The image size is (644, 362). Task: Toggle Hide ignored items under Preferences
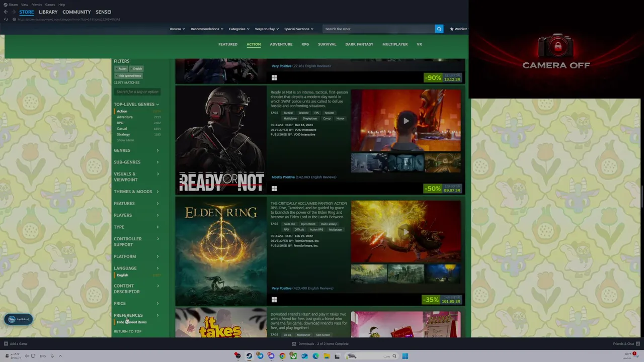pyautogui.click(x=132, y=322)
